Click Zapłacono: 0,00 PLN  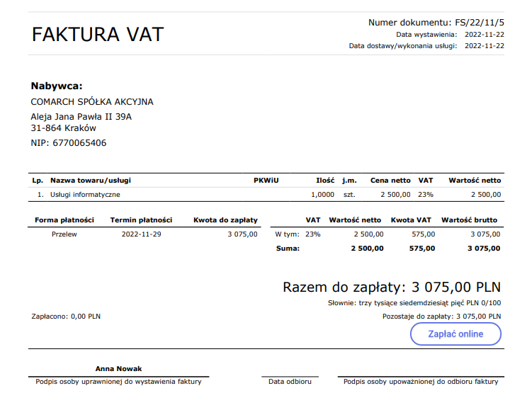66,317
